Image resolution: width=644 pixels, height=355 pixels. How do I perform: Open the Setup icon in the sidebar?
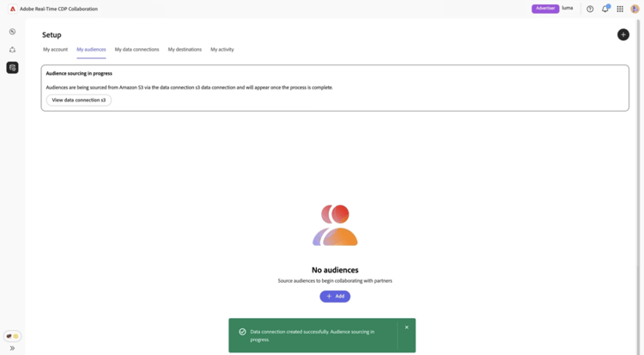click(12, 67)
